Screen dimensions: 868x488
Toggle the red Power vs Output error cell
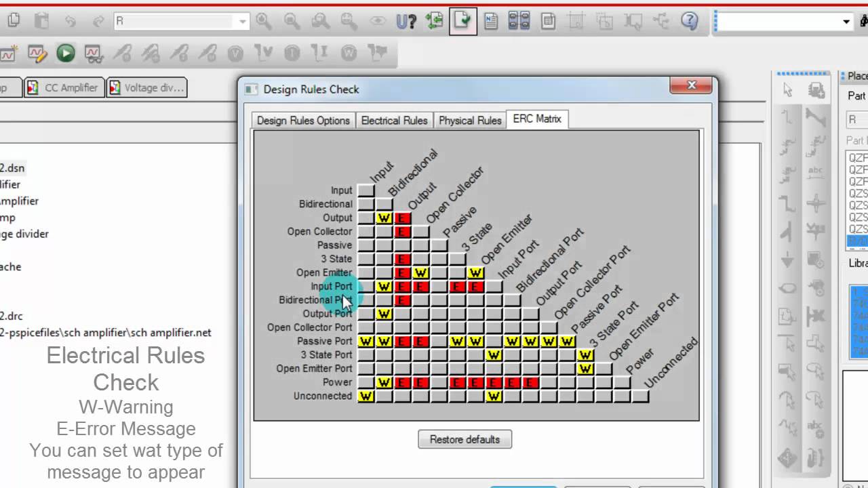(403, 382)
